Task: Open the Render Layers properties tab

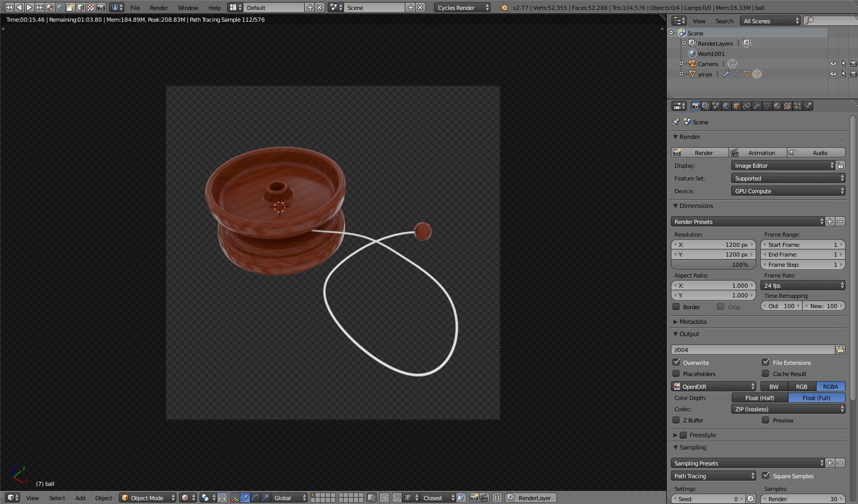Action: pyautogui.click(x=705, y=106)
